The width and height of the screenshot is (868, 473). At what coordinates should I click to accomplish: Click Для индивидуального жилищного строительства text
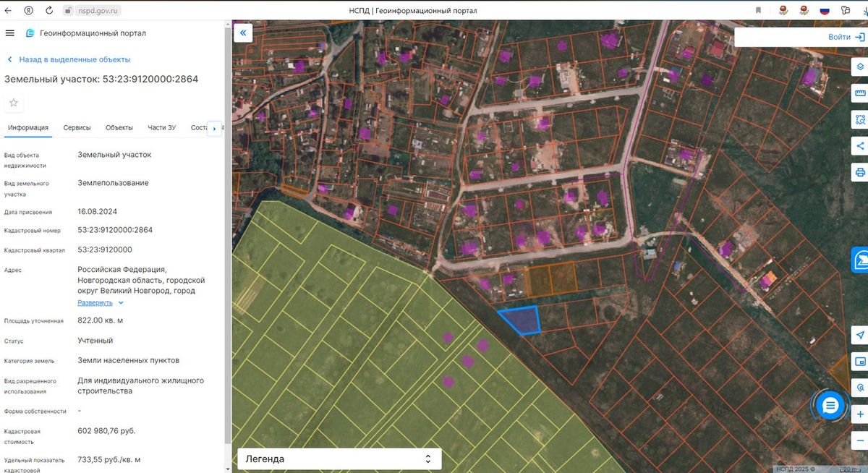[140, 385]
